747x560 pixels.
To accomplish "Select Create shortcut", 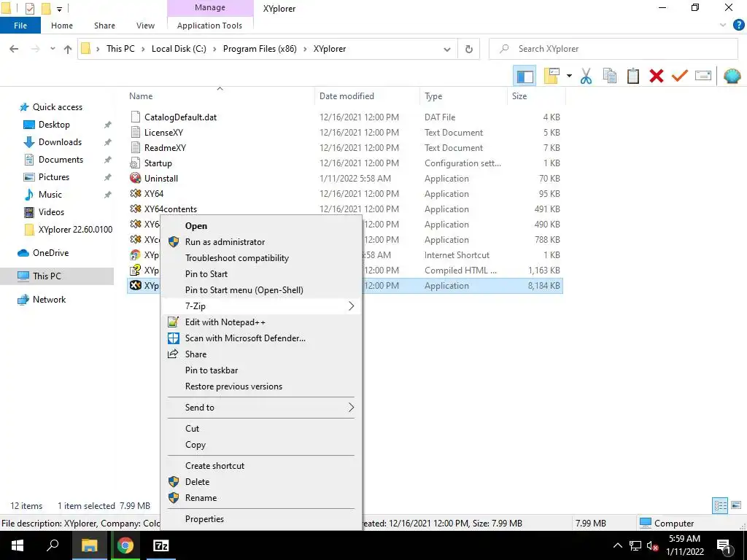I will pyautogui.click(x=261, y=466).
